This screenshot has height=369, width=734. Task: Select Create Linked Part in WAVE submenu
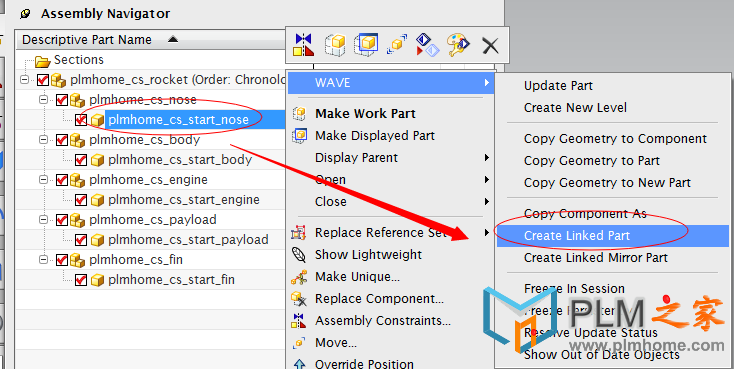pos(613,236)
